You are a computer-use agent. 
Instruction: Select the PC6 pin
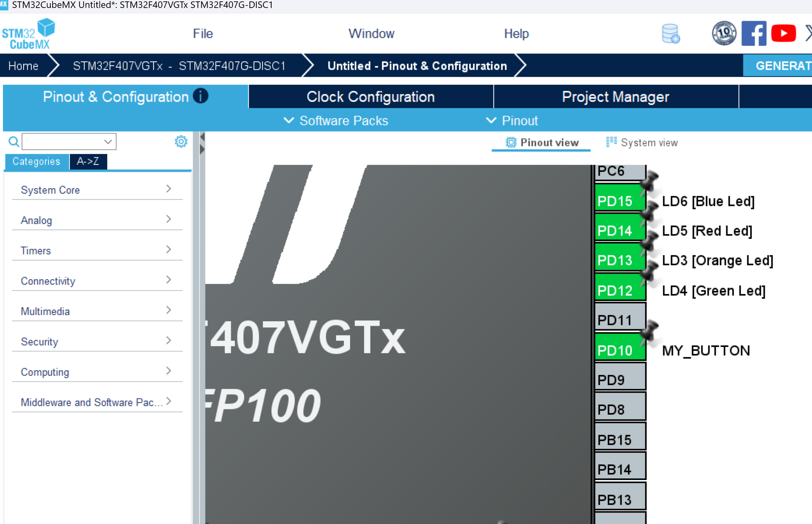point(620,172)
